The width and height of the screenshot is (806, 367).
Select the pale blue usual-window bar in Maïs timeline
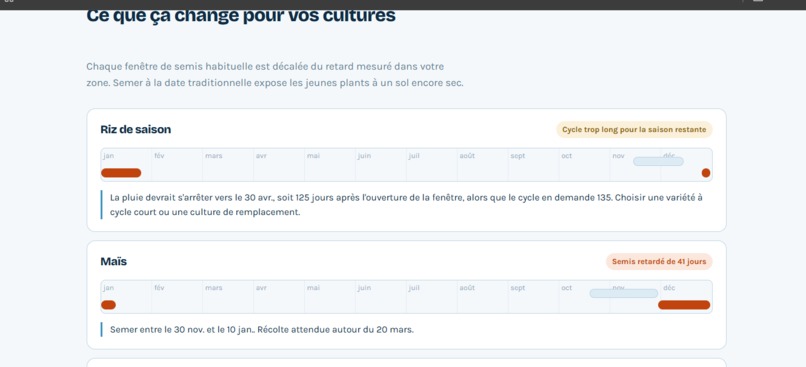pyautogui.click(x=624, y=293)
